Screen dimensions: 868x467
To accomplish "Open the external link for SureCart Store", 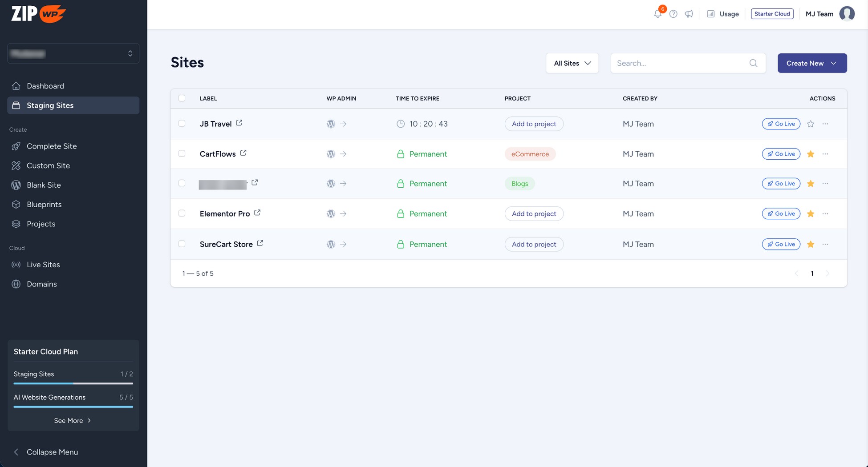I will click(x=260, y=244).
